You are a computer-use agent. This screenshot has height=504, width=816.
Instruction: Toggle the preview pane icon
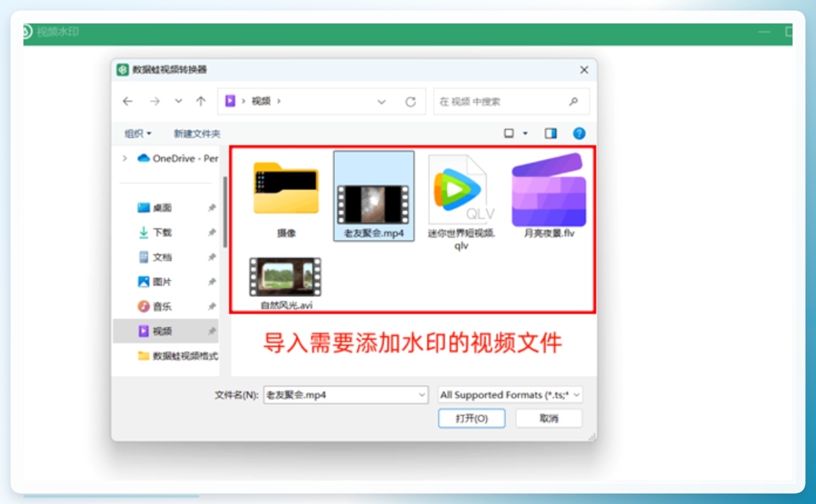point(551,133)
